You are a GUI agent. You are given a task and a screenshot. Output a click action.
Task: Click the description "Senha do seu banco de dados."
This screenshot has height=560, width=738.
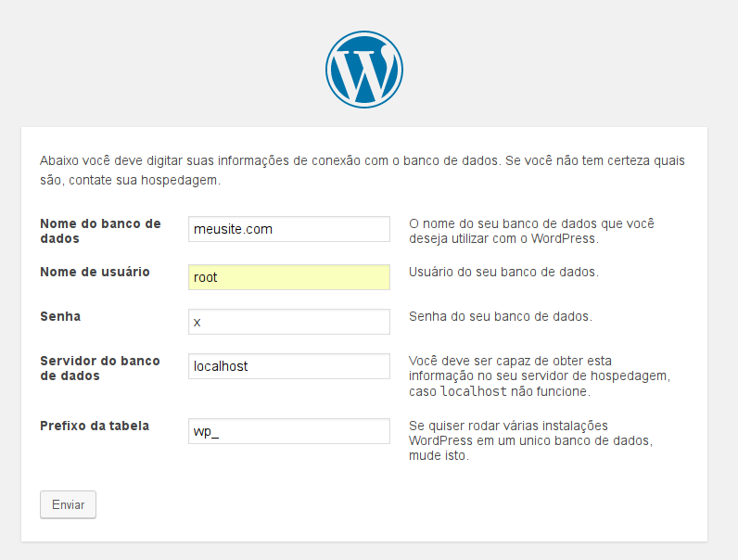click(501, 316)
